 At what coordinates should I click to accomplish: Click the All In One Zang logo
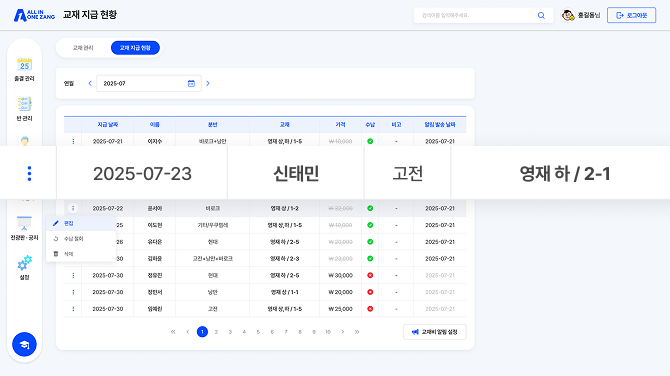(x=34, y=15)
